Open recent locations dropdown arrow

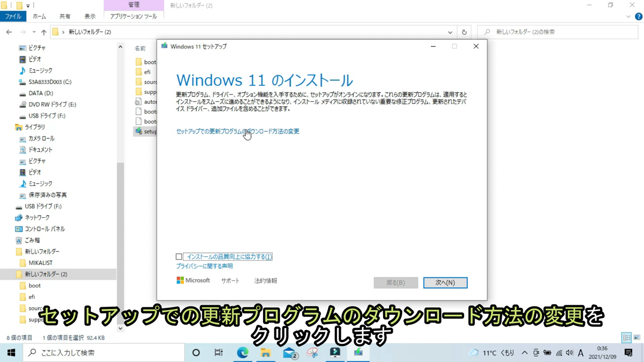(x=34, y=32)
